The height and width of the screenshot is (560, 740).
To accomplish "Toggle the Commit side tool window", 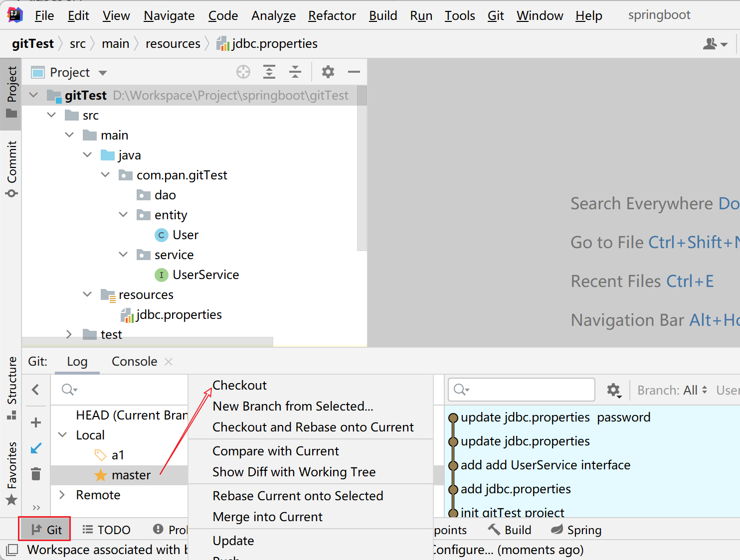I will tap(12, 168).
